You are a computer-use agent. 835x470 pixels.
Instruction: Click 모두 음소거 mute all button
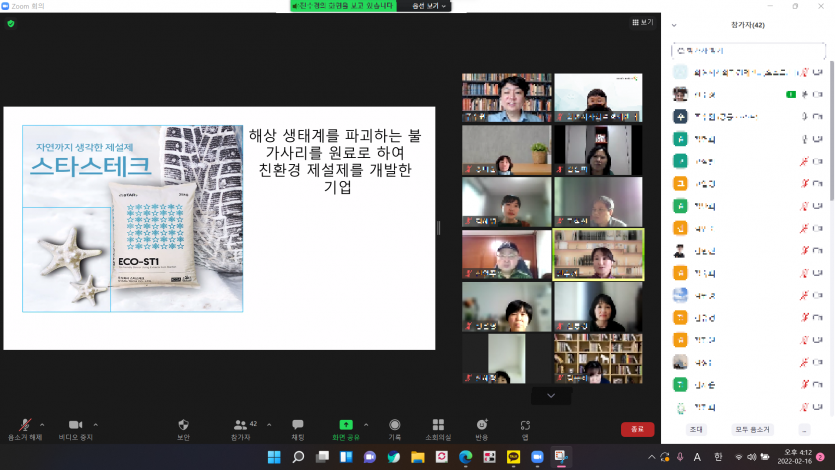coord(752,430)
